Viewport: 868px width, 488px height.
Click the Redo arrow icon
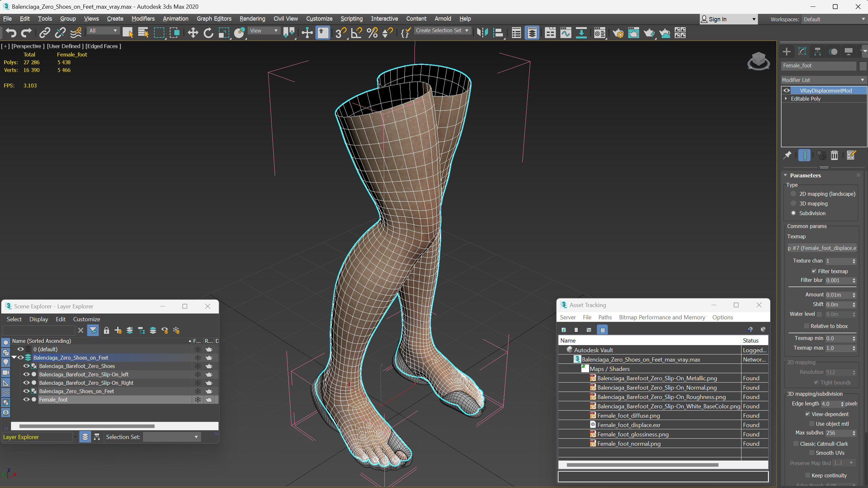[x=26, y=33]
